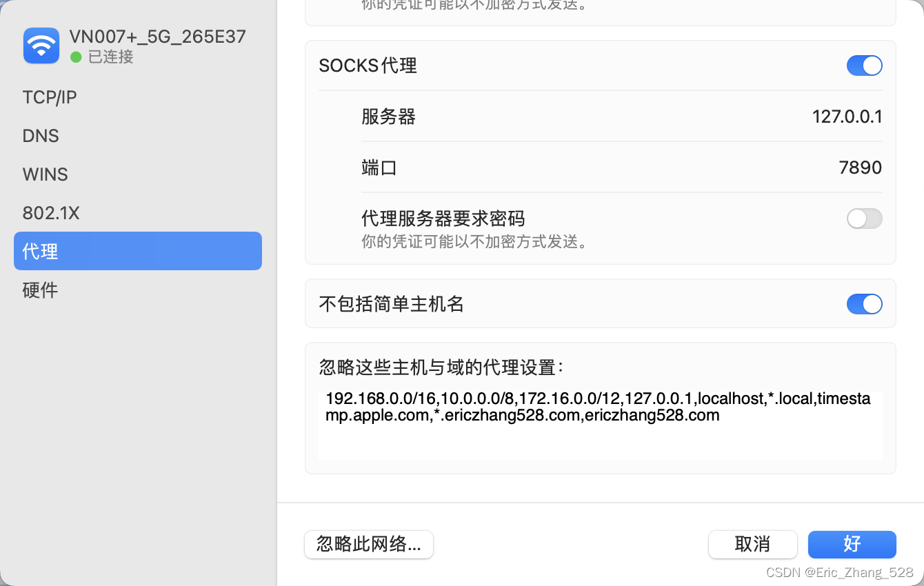Screen dimensions: 924x586
Task: Select the 代理 sidebar item
Action: click(x=138, y=251)
